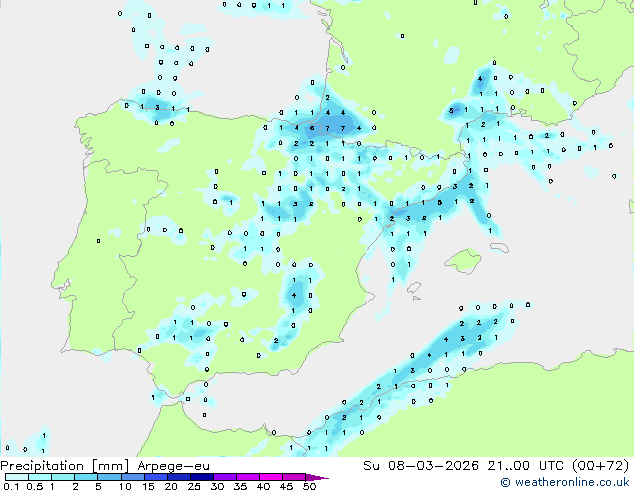634x490 pixels.
Task: Click the 40–45 mm magenta legend box
Action: tap(271, 477)
